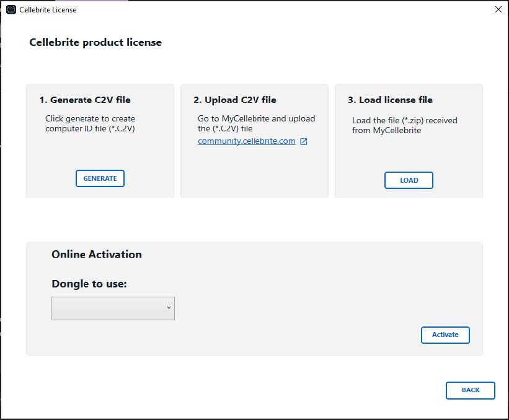Click the Cellebrite product license heading
Screen dimensions: 509x420
click(x=95, y=43)
